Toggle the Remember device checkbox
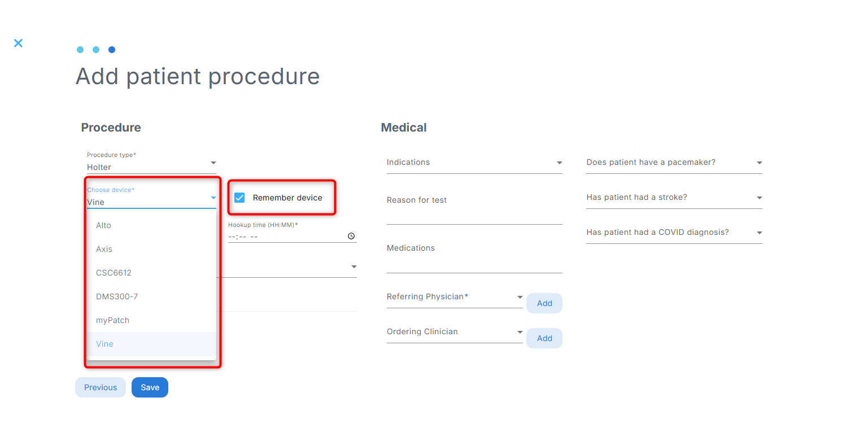Screen dimensions: 868x441 239,198
